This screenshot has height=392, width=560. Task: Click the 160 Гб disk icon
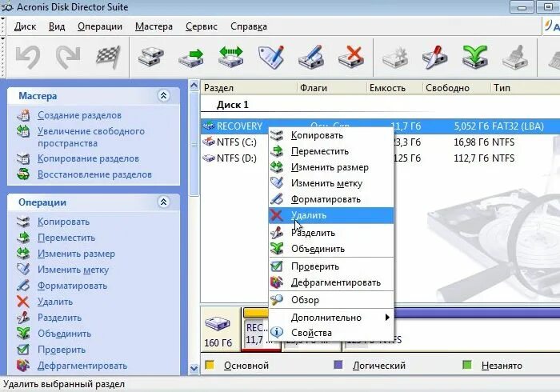(x=218, y=324)
